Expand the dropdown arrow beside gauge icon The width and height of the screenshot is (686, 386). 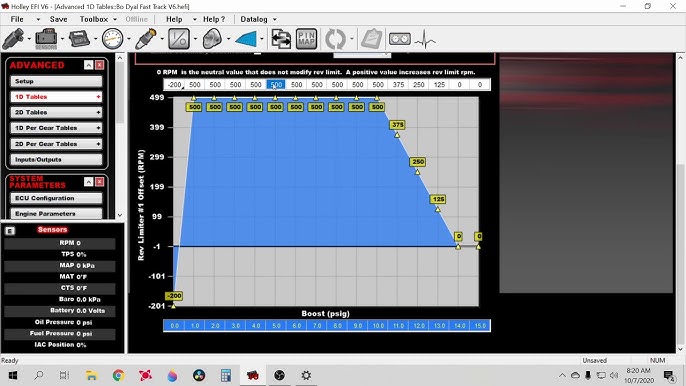pyautogui.click(x=129, y=39)
